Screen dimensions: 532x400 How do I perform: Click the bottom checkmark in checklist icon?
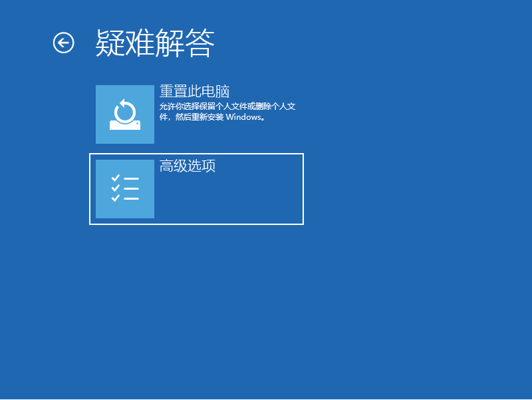(x=115, y=198)
